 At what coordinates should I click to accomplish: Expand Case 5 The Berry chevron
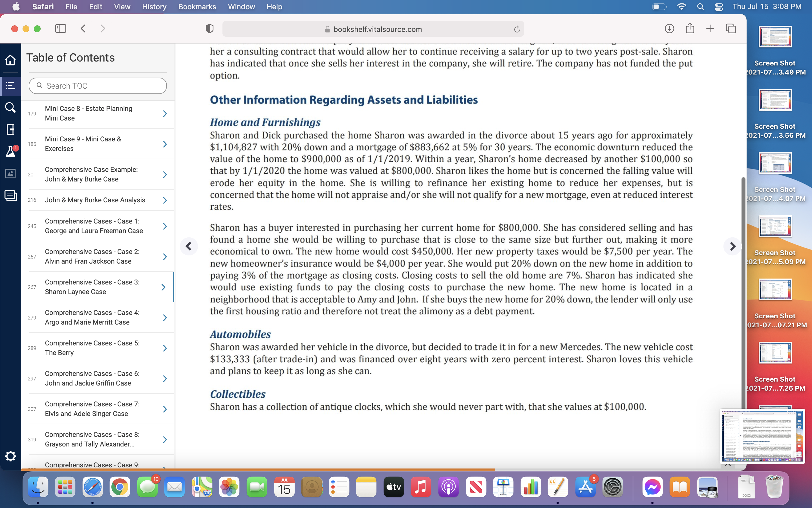(x=165, y=348)
